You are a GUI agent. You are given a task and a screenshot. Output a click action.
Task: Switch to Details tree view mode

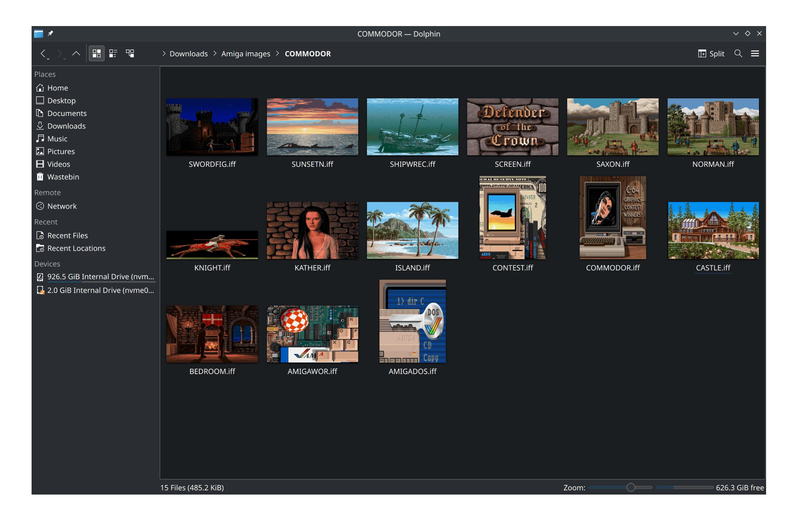[130, 54]
